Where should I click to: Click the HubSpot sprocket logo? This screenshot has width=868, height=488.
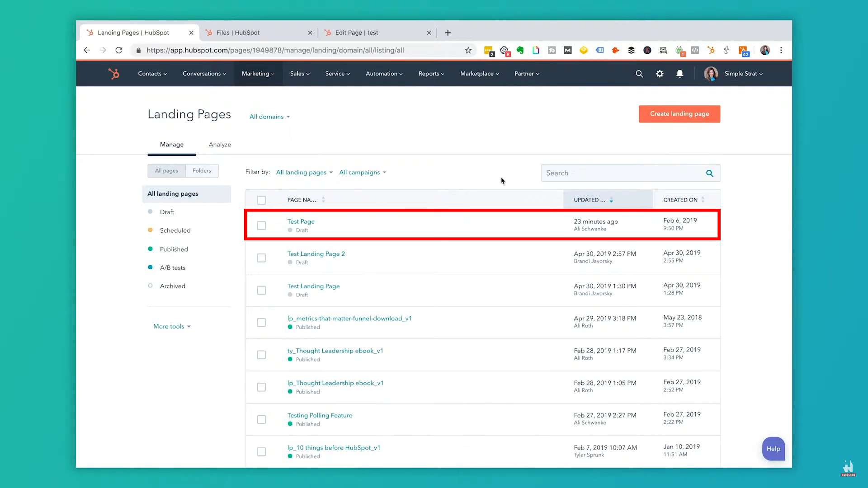pos(113,74)
